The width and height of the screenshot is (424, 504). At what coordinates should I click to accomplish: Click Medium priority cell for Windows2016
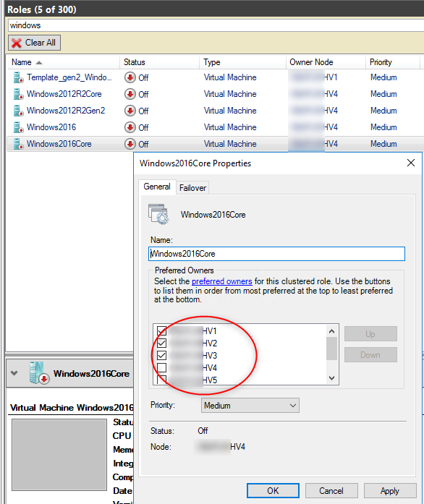point(383,127)
